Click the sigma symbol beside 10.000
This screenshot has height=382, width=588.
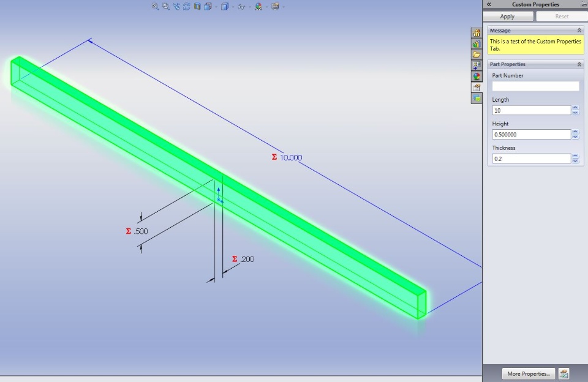[x=274, y=157]
